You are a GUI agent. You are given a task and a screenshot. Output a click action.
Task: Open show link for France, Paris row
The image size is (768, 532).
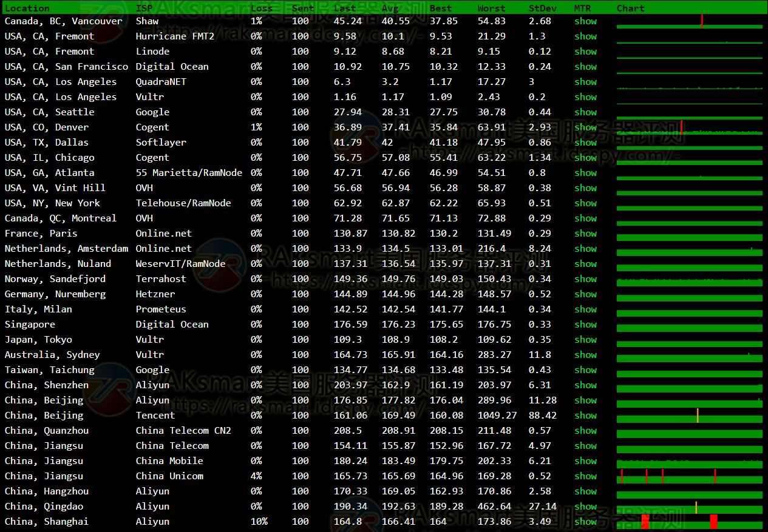[x=585, y=234]
